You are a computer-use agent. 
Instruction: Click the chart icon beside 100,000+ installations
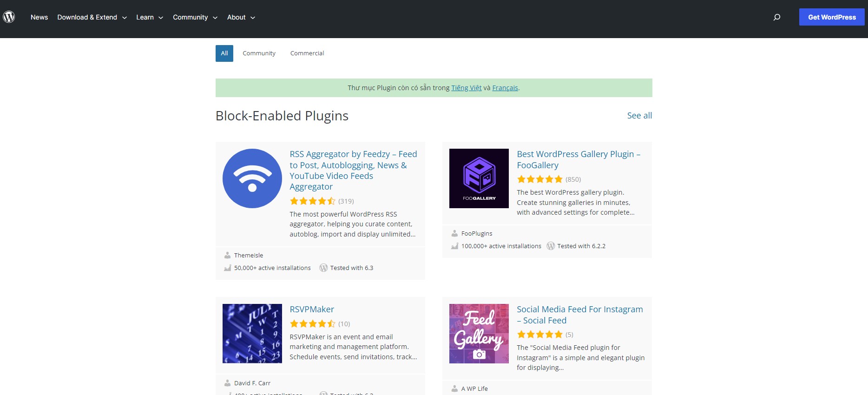click(454, 246)
